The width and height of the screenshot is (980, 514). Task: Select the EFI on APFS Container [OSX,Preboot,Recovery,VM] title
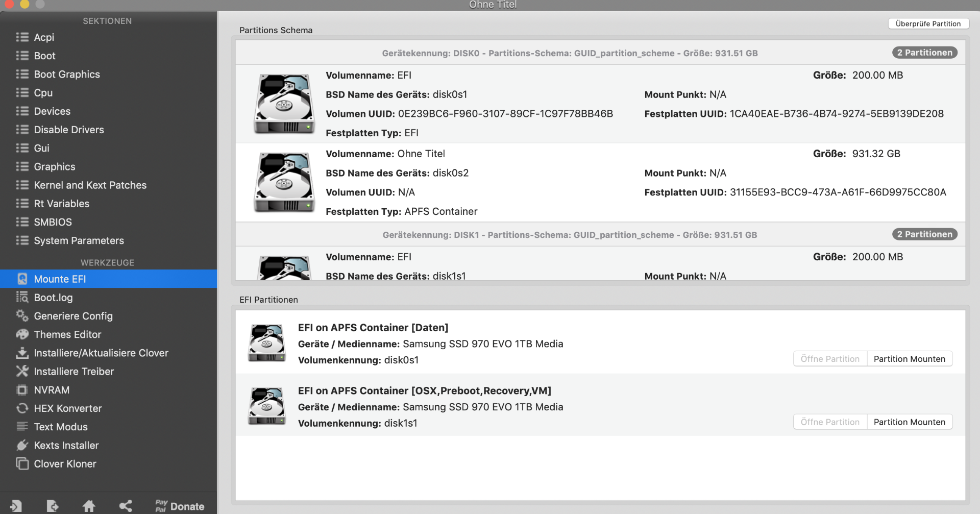(x=425, y=391)
